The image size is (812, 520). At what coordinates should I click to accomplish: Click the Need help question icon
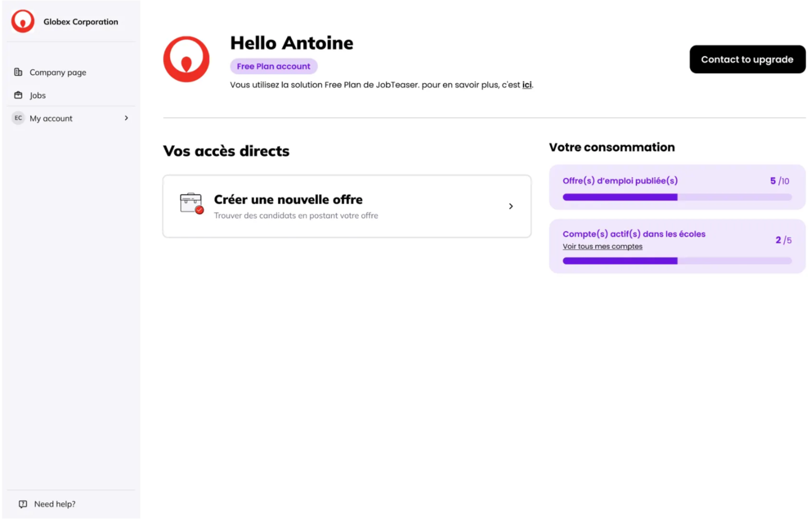[x=23, y=504]
